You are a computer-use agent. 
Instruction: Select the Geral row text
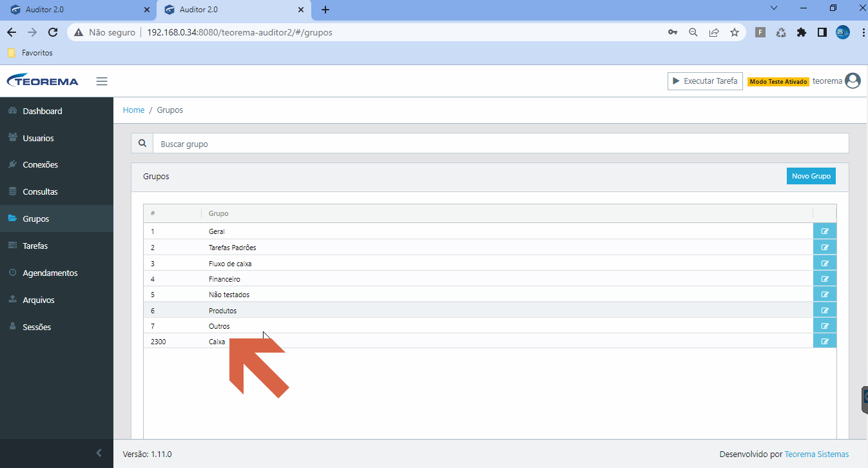click(217, 231)
